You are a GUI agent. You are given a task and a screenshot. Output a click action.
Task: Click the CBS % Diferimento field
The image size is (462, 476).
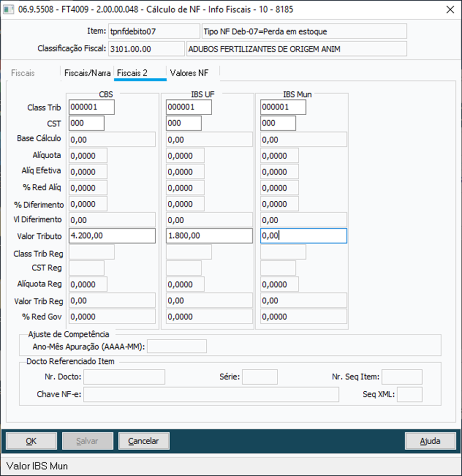click(88, 204)
